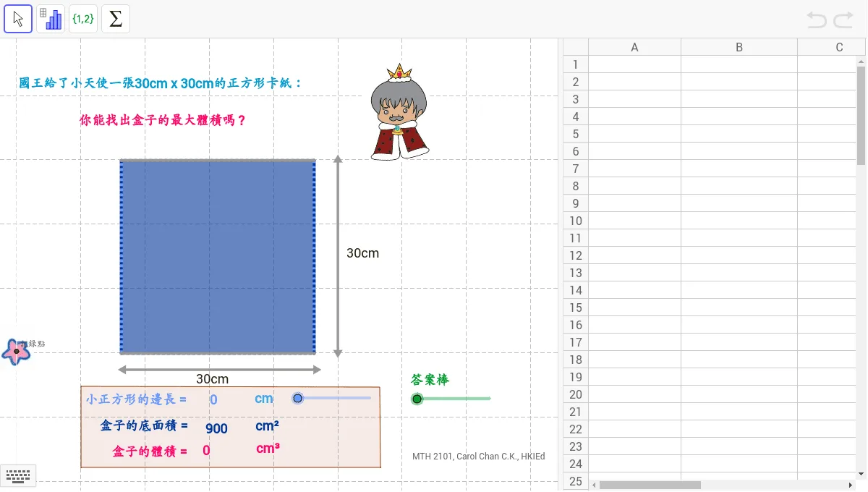Click the spreadsheet horizontal scrollbar thumb
Screen dimensions: 868x492
tap(650, 485)
